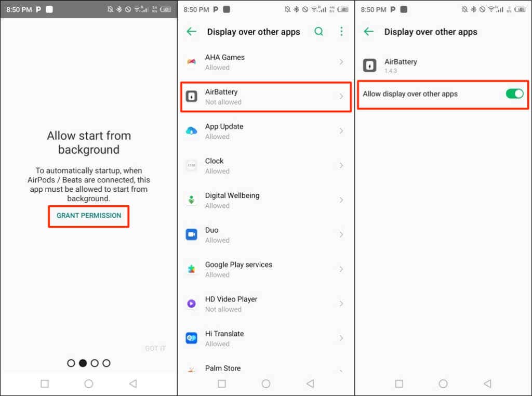Expand the Hi Translate row chevron
This screenshot has width=532, height=396.
(x=341, y=338)
